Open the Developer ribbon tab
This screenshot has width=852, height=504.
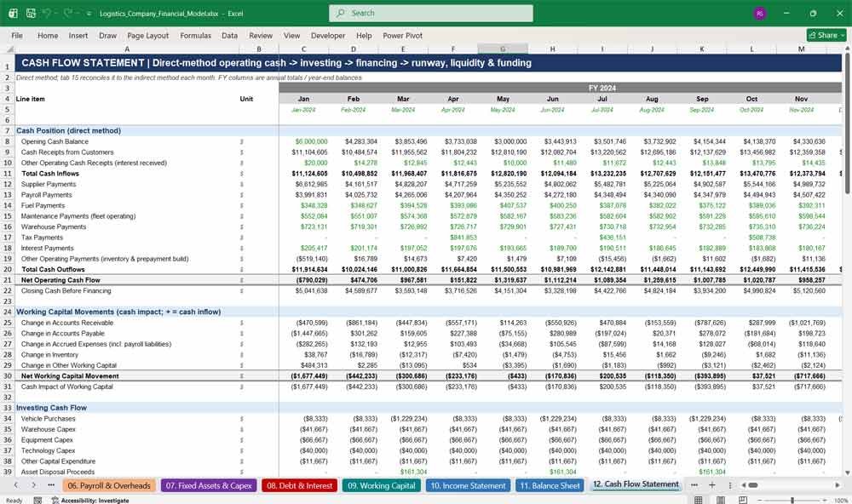328,35
